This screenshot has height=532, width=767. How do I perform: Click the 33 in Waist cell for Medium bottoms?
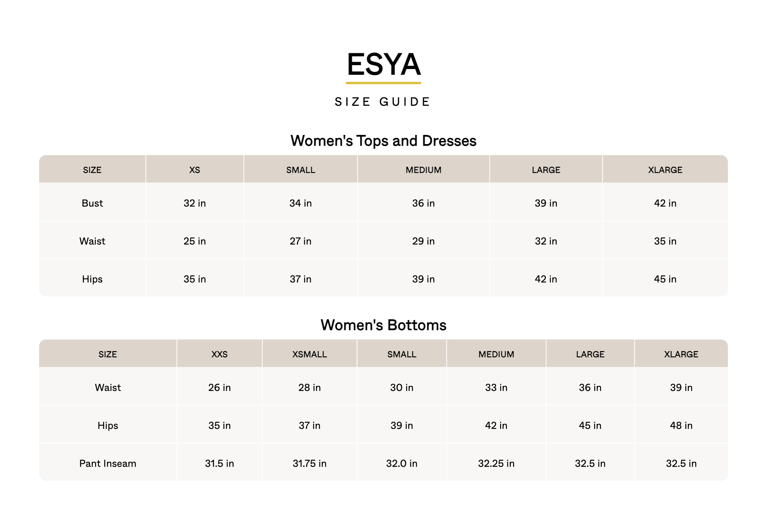tap(496, 388)
